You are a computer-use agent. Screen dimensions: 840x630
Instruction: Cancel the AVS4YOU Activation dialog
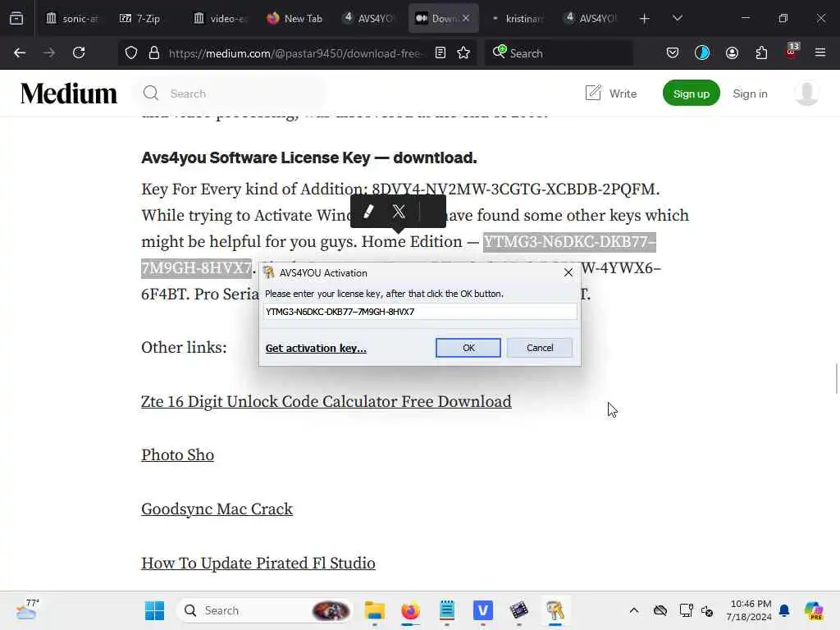tap(540, 348)
